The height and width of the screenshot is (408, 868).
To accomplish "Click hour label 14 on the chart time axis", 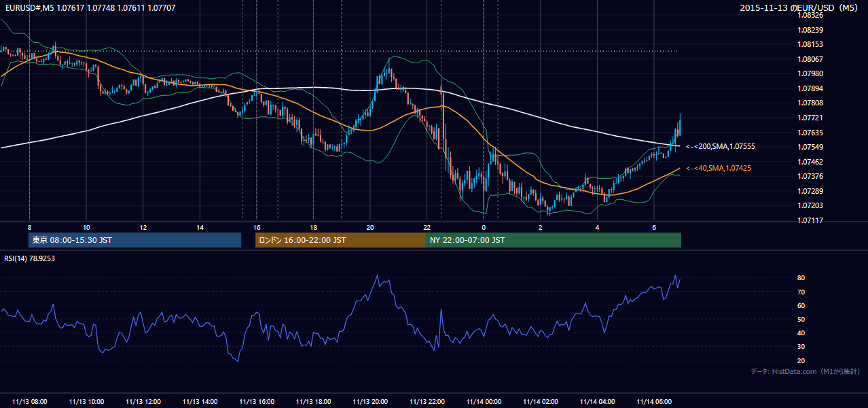I will [x=200, y=227].
